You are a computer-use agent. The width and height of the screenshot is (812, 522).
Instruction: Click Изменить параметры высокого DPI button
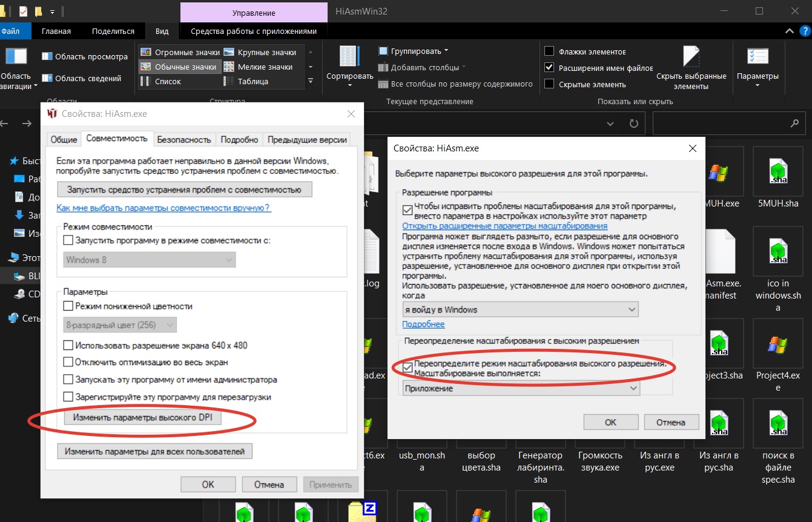click(143, 418)
